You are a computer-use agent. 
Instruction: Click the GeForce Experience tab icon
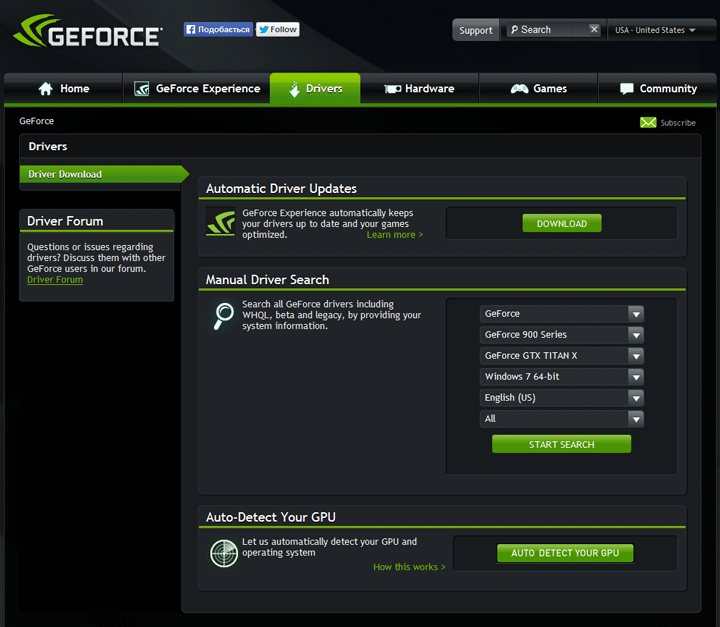[141, 89]
